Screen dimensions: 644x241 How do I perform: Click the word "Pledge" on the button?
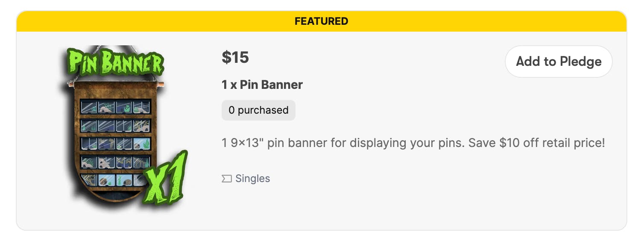coord(581,62)
